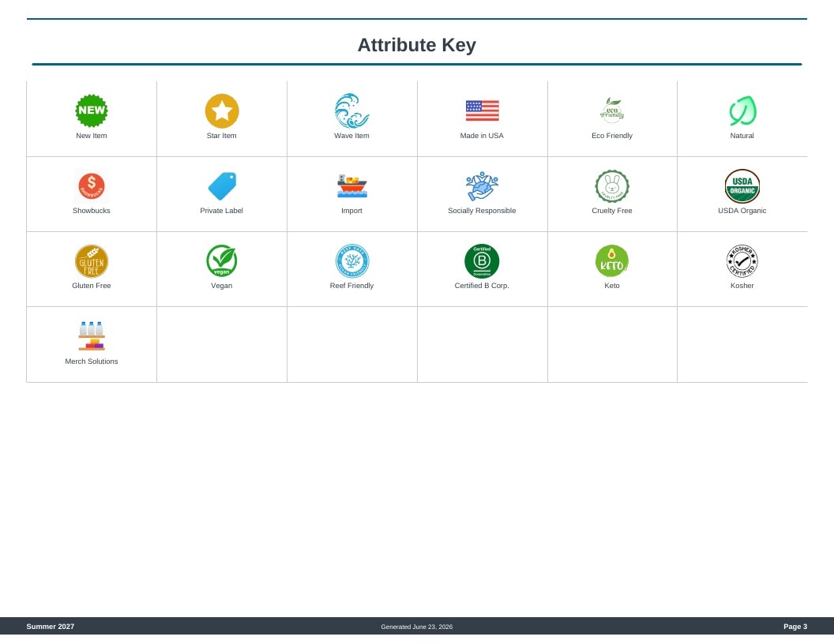Select the Cruelty Free bunny icon

pos(612,186)
